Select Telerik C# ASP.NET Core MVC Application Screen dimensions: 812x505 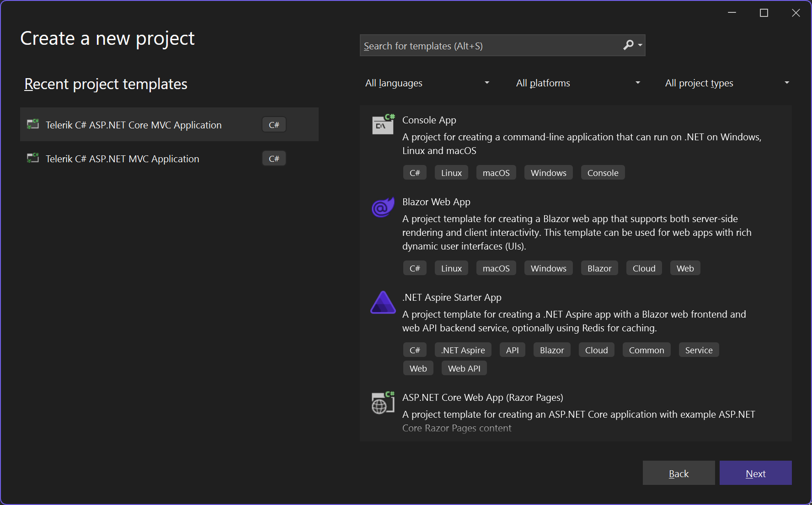pos(134,125)
